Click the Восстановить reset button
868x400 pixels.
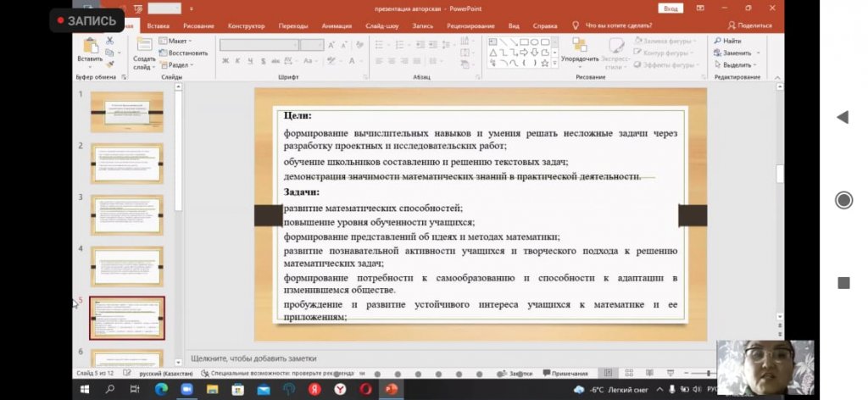pos(183,53)
